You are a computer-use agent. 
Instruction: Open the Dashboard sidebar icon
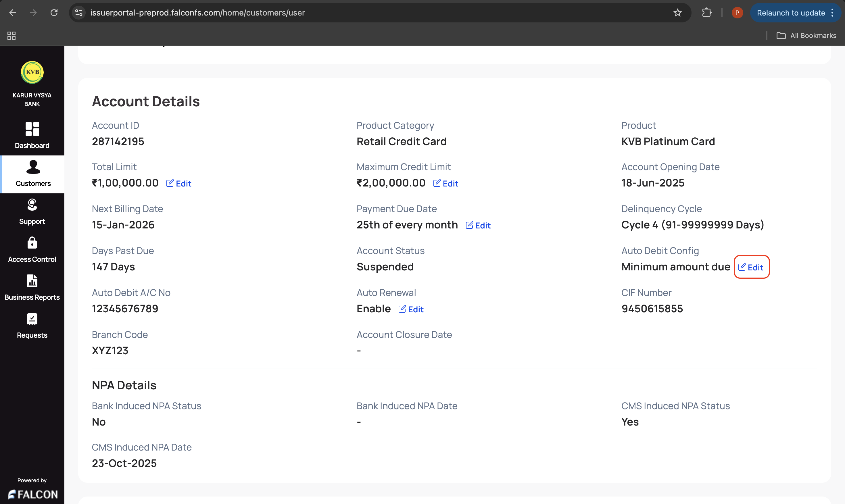point(32,129)
